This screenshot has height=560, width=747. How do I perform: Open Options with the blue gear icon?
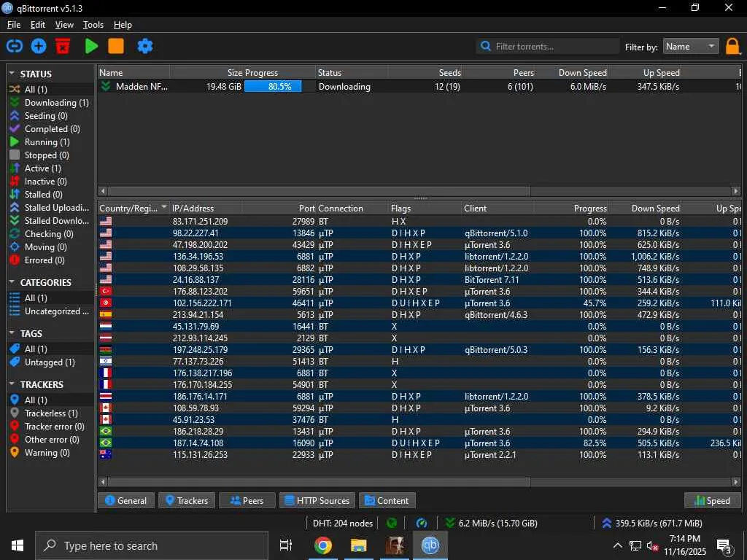tap(145, 46)
